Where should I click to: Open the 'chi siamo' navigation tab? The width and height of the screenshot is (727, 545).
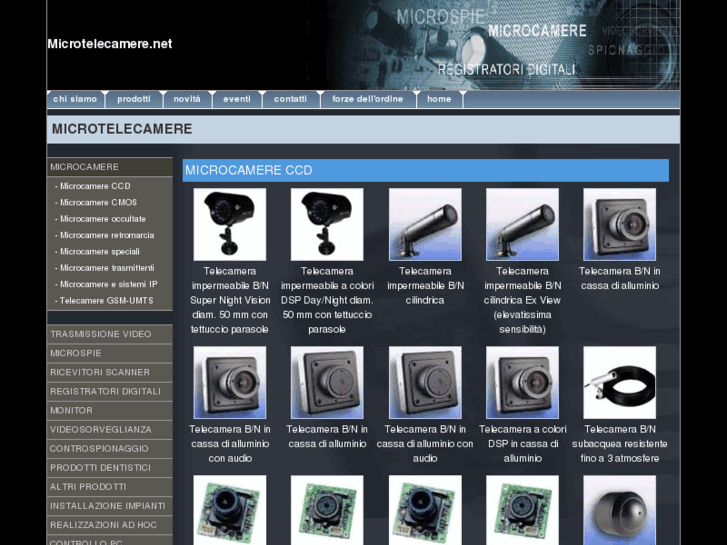click(75, 99)
